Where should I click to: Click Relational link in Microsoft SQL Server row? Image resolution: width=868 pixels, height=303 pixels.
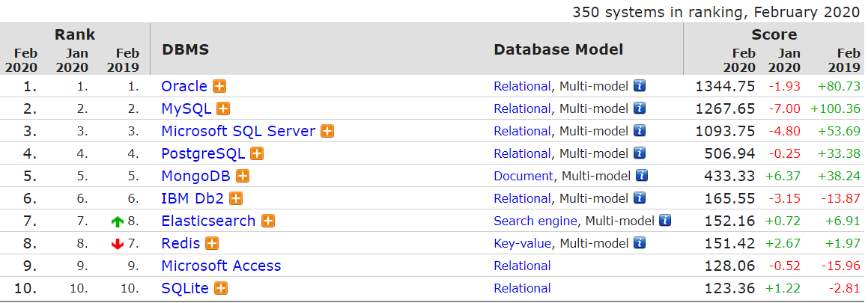522,131
